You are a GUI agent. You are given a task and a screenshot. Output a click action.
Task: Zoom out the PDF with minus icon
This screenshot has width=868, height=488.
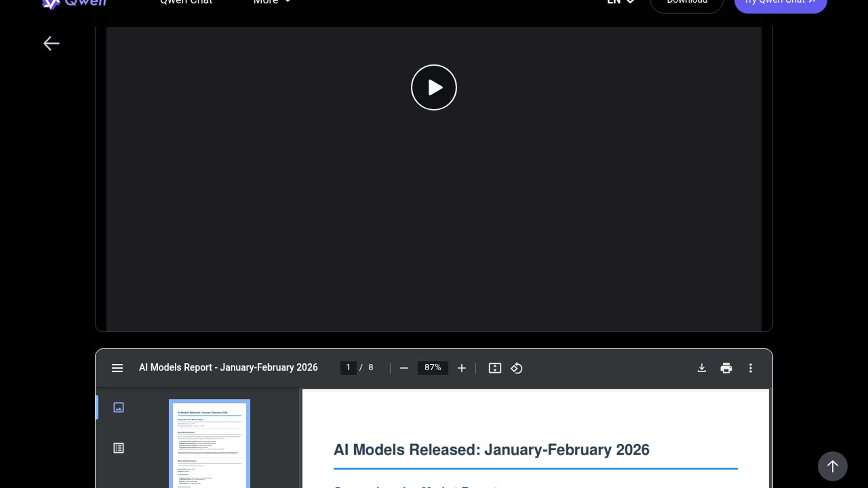(x=404, y=368)
